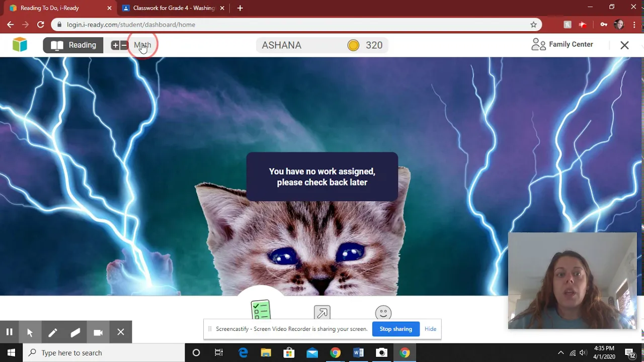Close the Classwork for Grade 4 tab
The height and width of the screenshot is (362, 644).
222,8
